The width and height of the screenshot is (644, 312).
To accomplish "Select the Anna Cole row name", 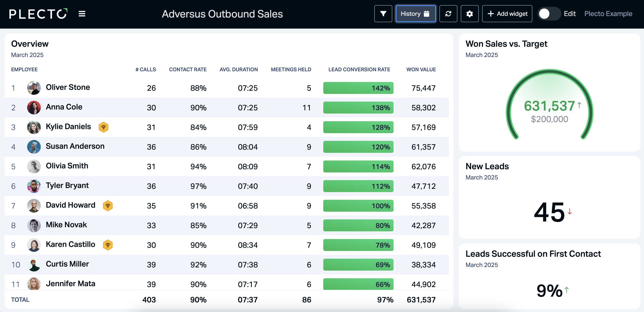I will point(64,107).
